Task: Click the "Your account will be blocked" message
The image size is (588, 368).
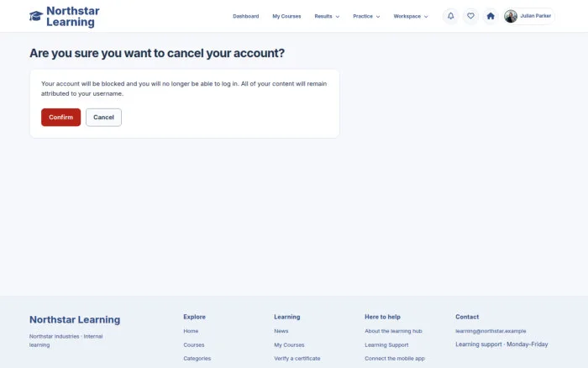Action: tap(184, 88)
